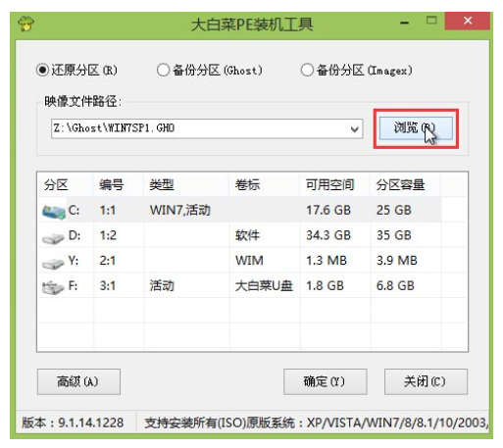Click the 6.8 GB capacity value
Viewport: 503px width, 448px height.
pos(395,286)
